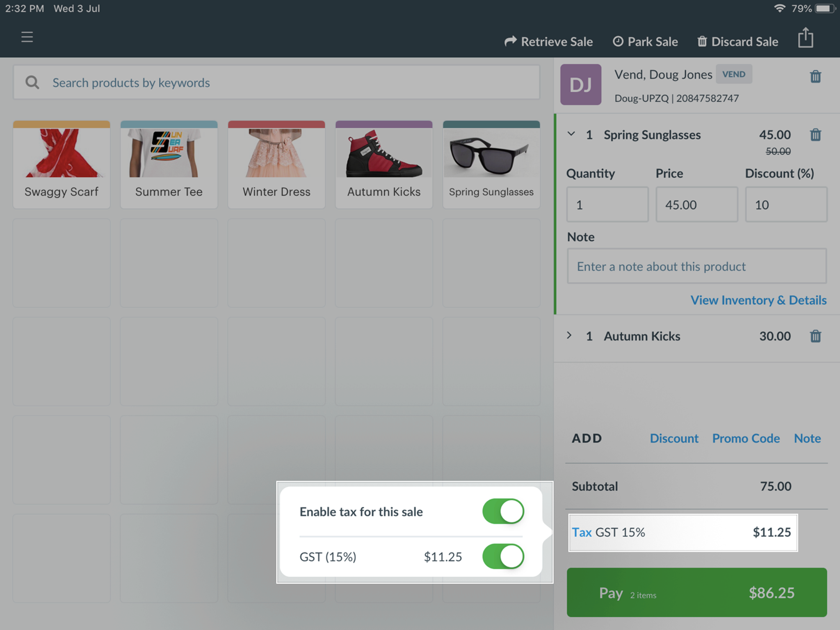The height and width of the screenshot is (630, 840).
Task: Click the Tax GST 15% row
Action: (x=682, y=532)
